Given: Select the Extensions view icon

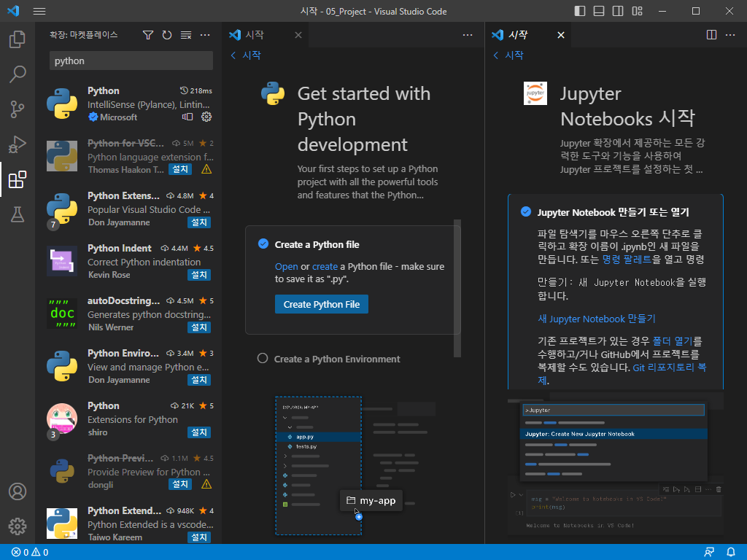Looking at the screenshot, I should coord(18,179).
